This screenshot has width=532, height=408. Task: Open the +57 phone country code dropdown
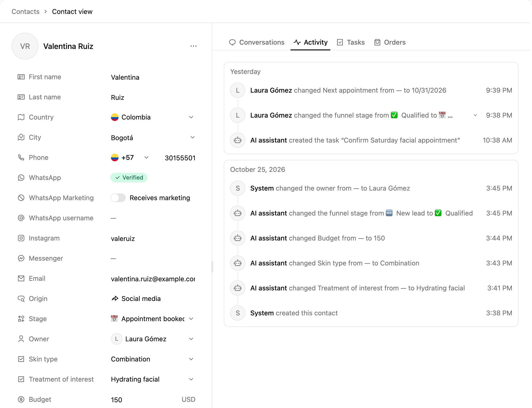[x=130, y=158]
